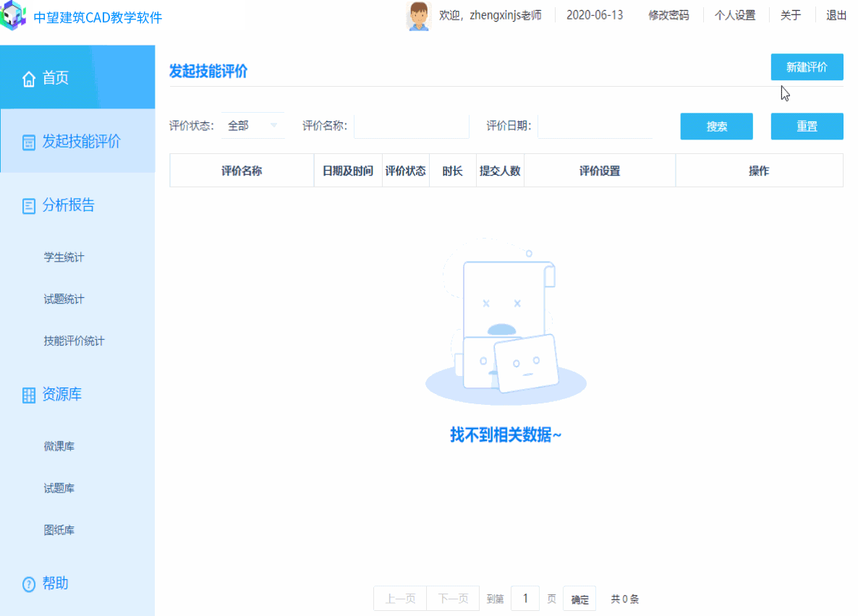Click the 评价名称 column header

click(242, 171)
